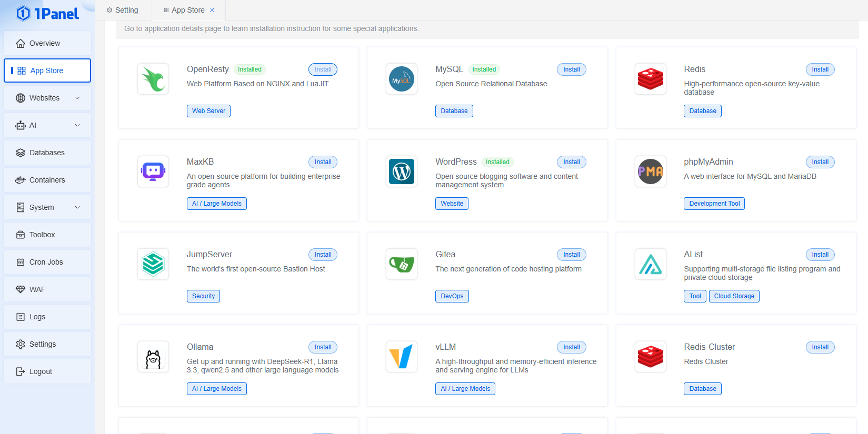
Task: Click the Website tag on WordPress
Action: [x=452, y=204]
